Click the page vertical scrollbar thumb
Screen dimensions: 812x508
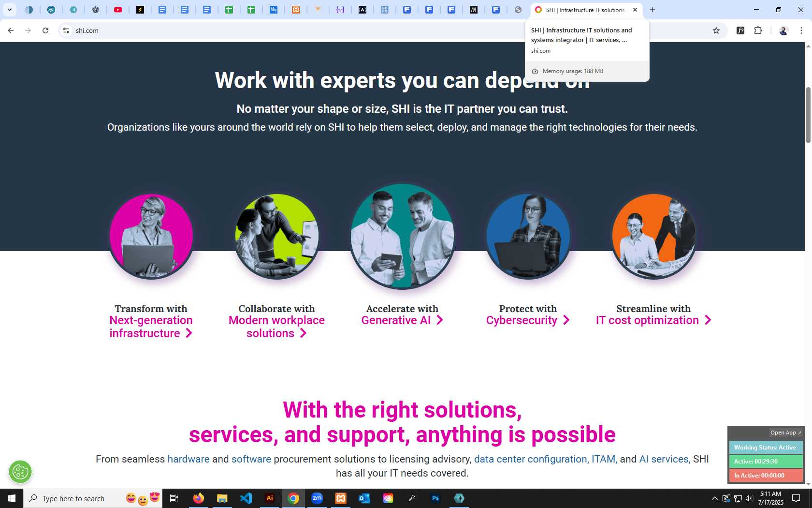(808, 115)
